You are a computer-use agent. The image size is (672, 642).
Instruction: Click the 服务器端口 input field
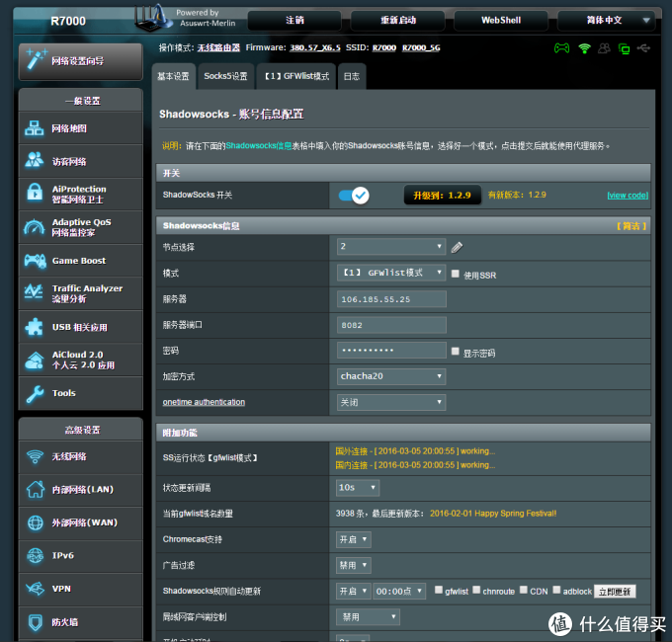click(391, 325)
